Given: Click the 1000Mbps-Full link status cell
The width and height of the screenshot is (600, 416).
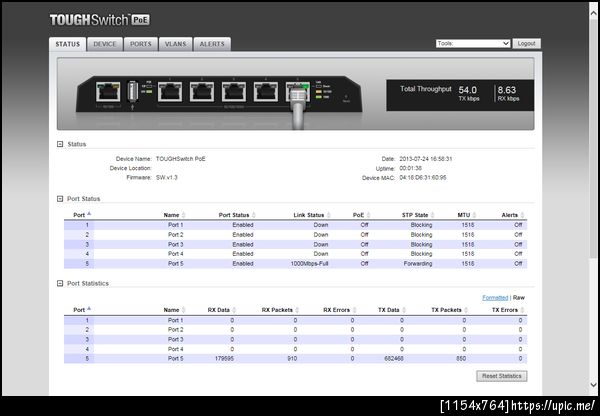Looking at the screenshot, I should click(x=309, y=264).
